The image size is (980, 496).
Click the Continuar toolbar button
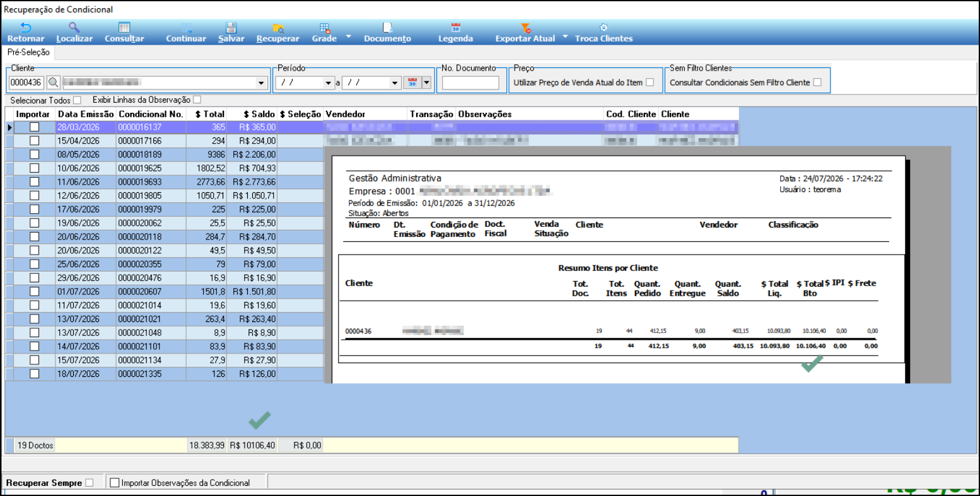(x=186, y=33)
